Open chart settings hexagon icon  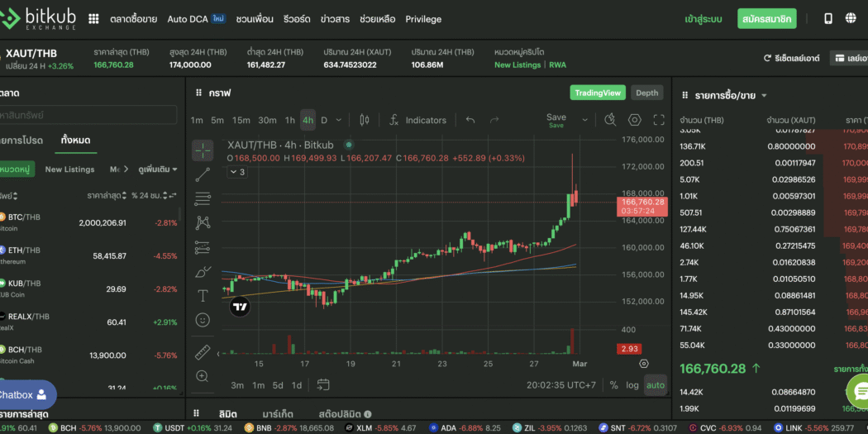634,120
